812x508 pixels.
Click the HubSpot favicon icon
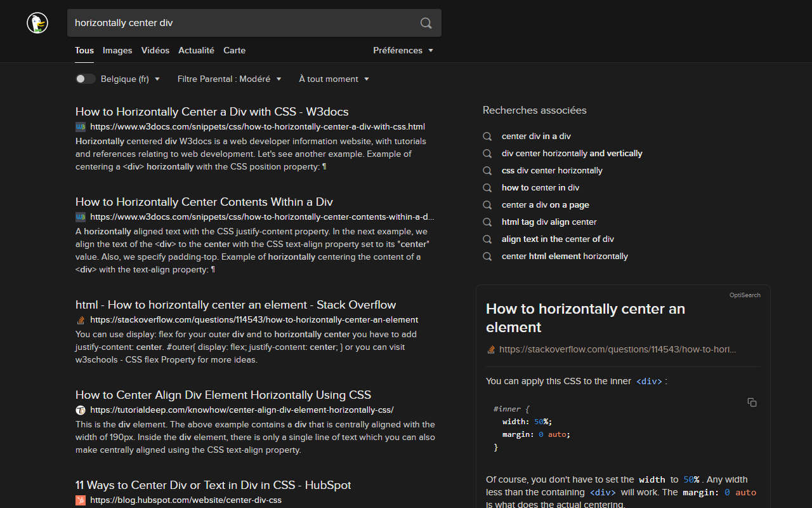coord(81,500)
